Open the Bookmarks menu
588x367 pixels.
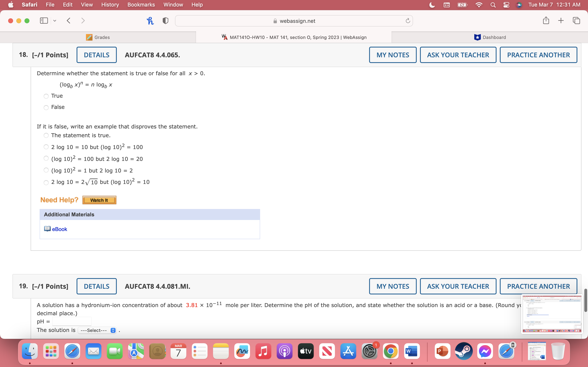[141, 5]
